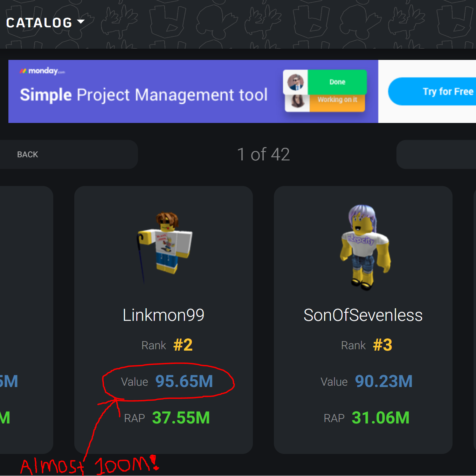Click Linkmon99's RAP 37.55M
The width and height of the screenshot is (476, 476).
181,418
